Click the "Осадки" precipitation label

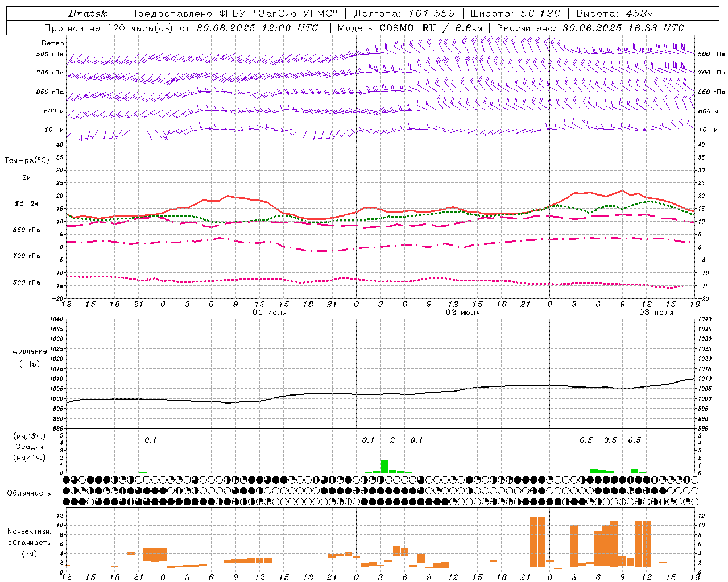click(29, 447)
